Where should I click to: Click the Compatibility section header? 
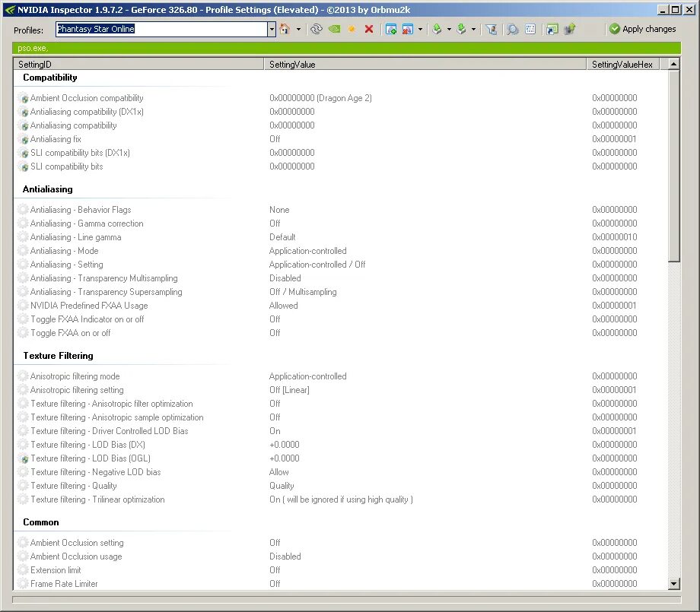point(50,78)
